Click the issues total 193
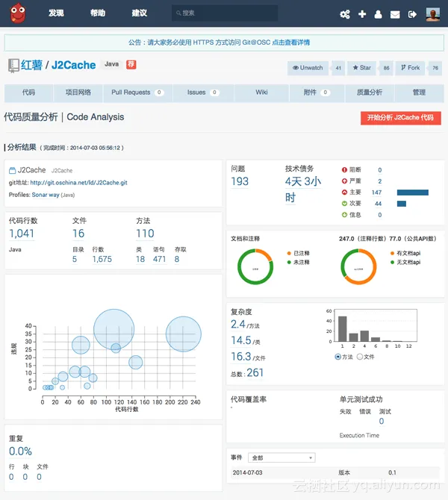 240,181
